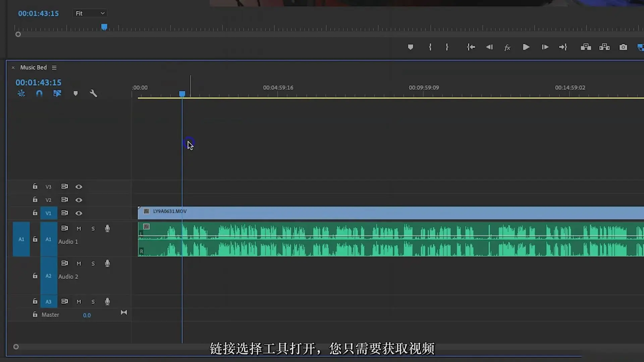The image size is (644, 362).
Task: Toggle V3 track output eye
Action: [x=78, y=187]
